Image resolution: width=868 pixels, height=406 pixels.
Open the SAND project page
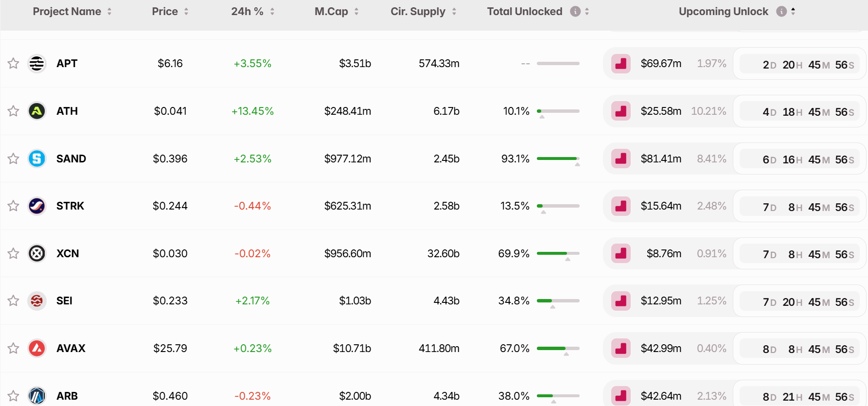71,159
